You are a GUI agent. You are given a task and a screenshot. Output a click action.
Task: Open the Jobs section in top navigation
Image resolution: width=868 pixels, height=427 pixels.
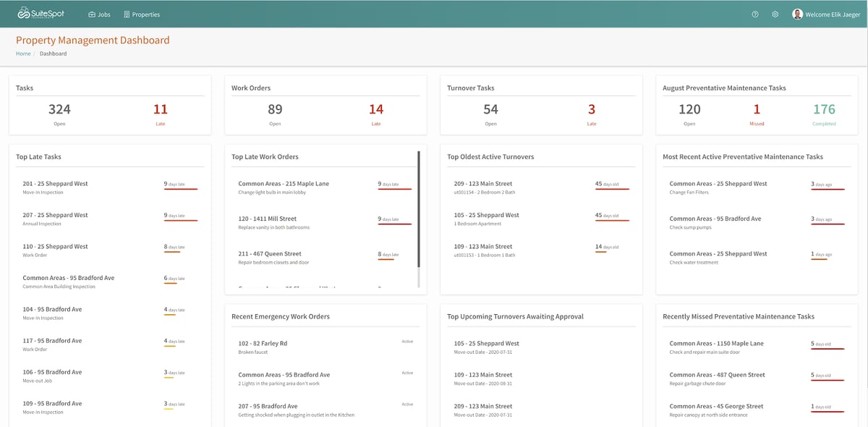click(103, 13)
